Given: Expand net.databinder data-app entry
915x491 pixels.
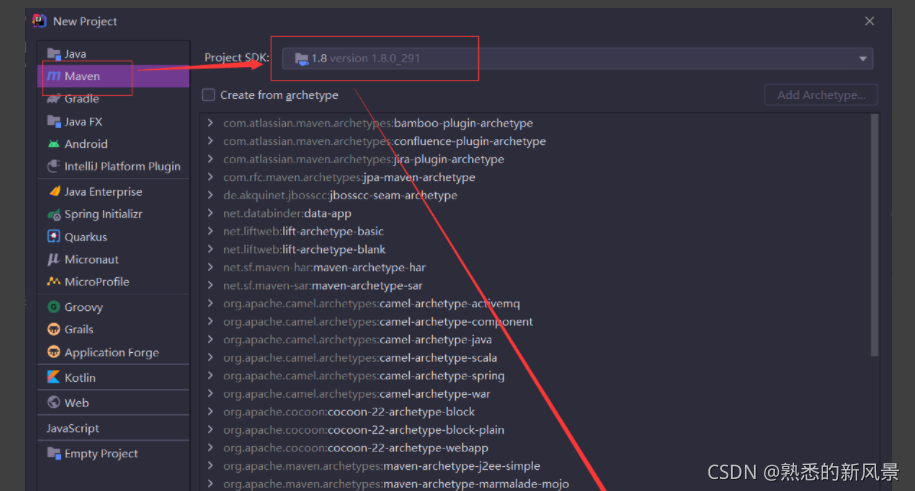Looking at the screenshot, I should 210,213.
